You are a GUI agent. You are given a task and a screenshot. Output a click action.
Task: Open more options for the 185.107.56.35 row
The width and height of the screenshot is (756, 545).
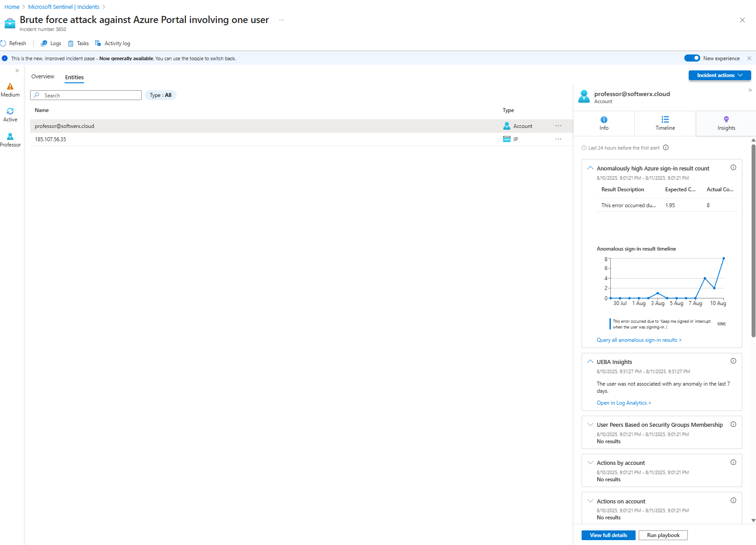[x=559, y=139]
